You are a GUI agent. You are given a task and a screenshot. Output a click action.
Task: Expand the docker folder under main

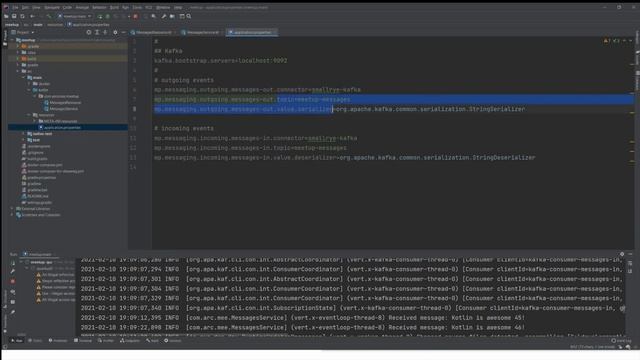pos(29,84)
